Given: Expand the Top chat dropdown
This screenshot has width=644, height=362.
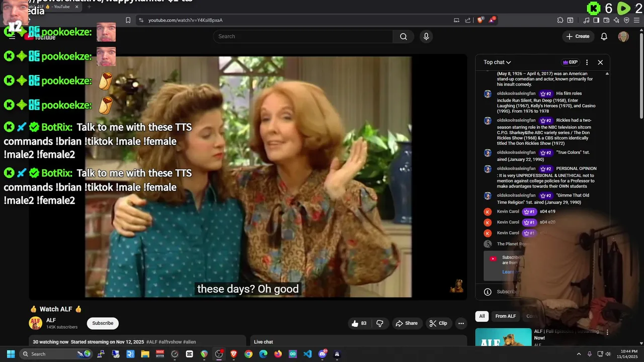Looking at the screenshot, I should [x=497, y=62].
